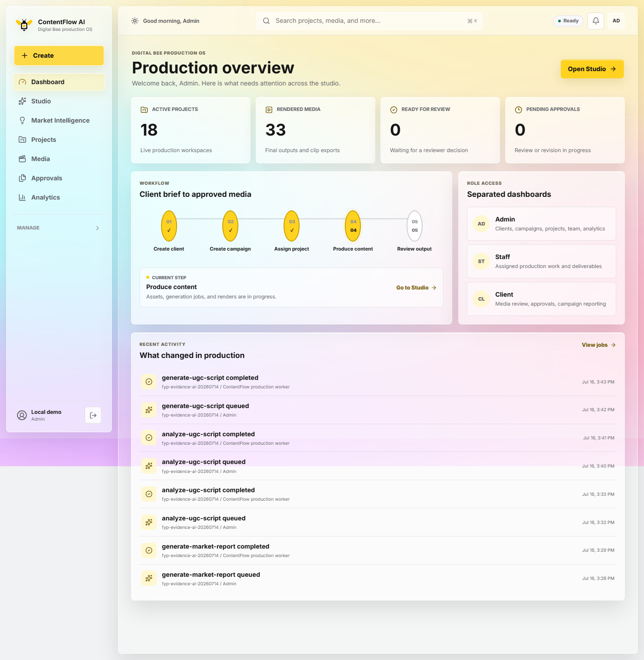The width and height of the screenshot is (644, 660).
Task: Click the sparkle icon of Jul 16, 3:32 PM row
Action: 149,522
